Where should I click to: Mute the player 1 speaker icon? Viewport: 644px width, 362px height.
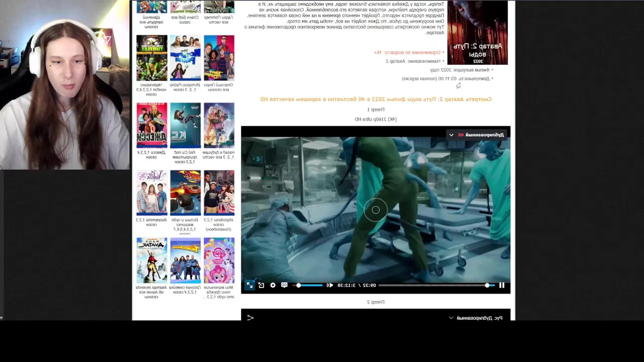pyautogui.click(x=330, y=285)
